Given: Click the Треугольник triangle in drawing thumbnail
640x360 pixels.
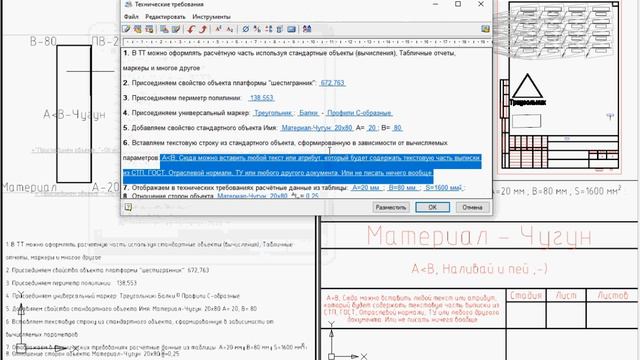Looking at the screenshot, I should (x=527, y=86).
